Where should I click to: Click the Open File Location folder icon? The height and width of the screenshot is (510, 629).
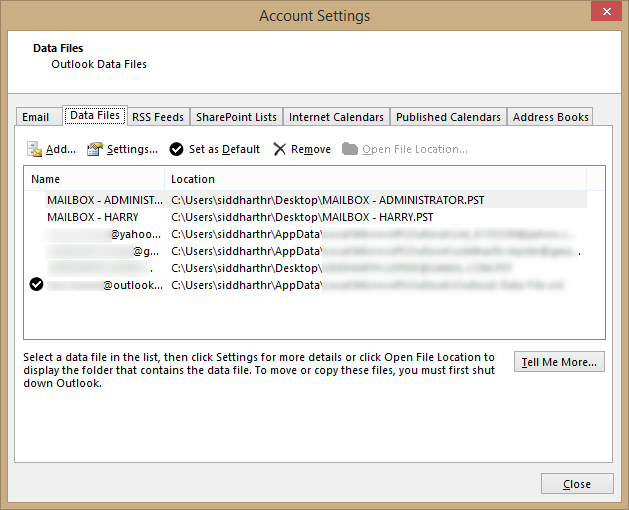(349, 149)
